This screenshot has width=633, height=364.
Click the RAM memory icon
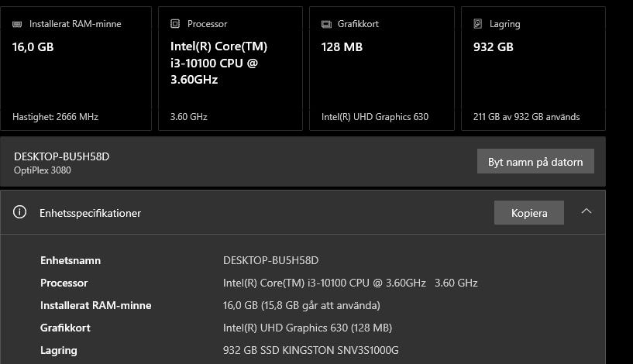(x=18, y=24)
